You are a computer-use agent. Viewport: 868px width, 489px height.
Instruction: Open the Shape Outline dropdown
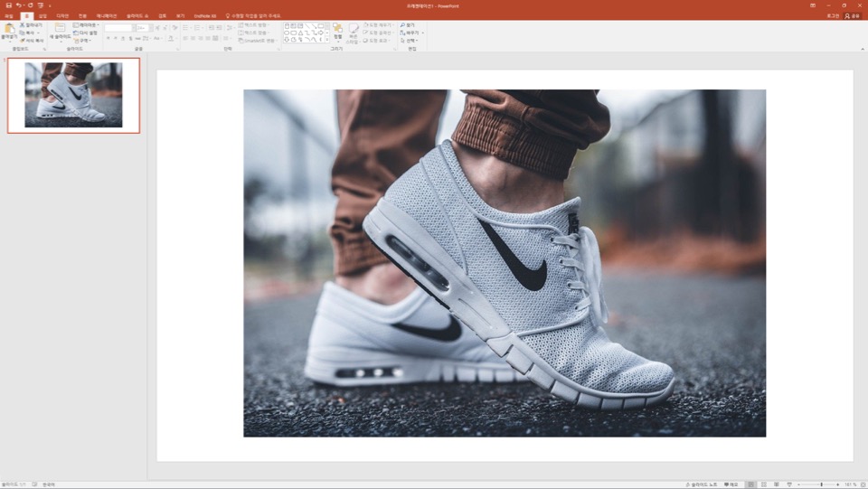[379, 33]
